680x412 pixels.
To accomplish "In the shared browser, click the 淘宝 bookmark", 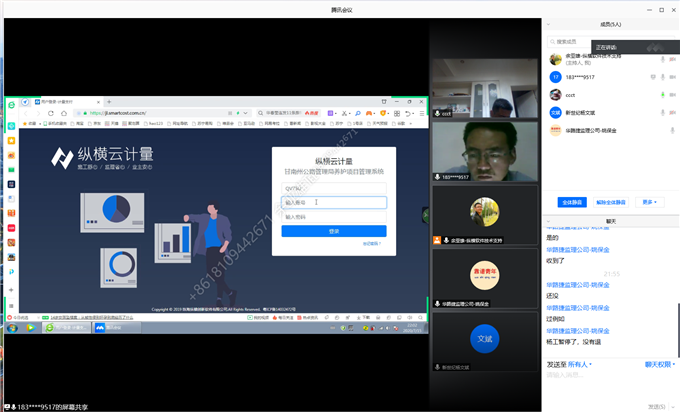I will click(x=78, y=124).
